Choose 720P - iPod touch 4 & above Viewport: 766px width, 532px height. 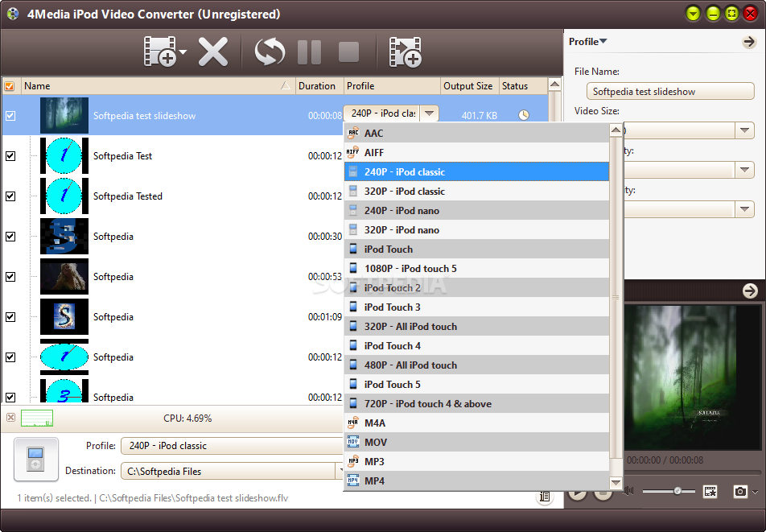[476, 403]
